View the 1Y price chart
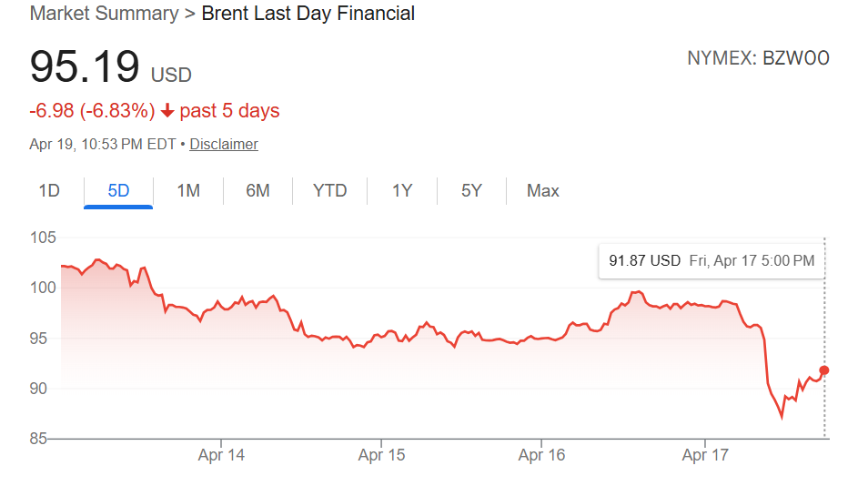868x486 pixels. 402,190
